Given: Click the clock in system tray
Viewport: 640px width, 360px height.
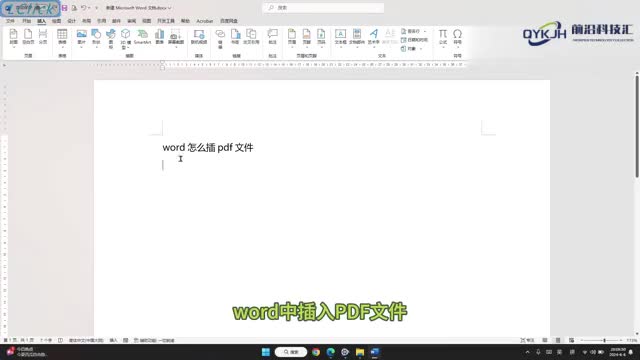Looking at the screenshot, I should (x=618, y=352).
